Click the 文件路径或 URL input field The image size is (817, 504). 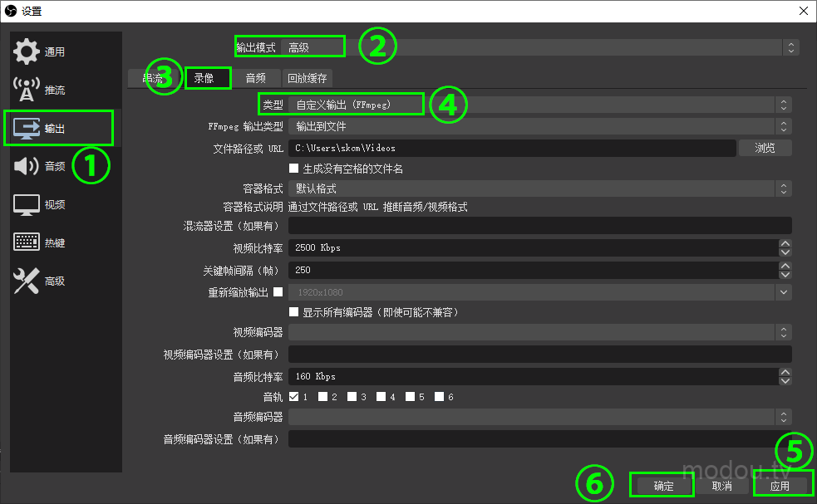point(511,148)
